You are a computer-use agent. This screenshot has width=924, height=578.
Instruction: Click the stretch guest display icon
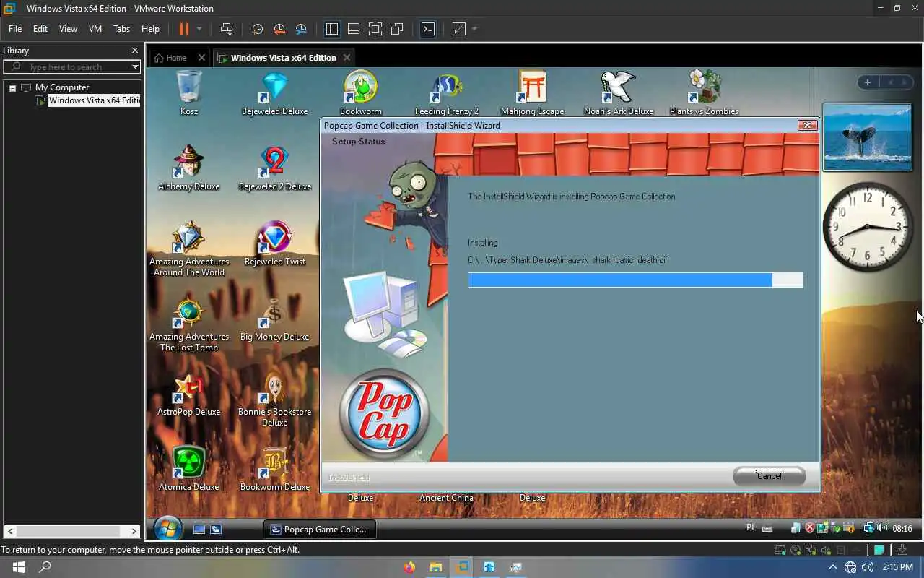tap(459, 29)
